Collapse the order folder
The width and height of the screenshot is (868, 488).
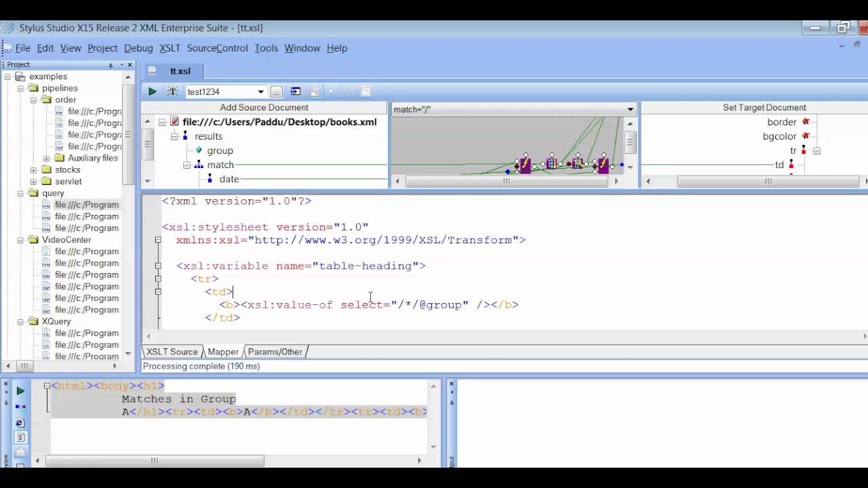[x=33, y=100]
